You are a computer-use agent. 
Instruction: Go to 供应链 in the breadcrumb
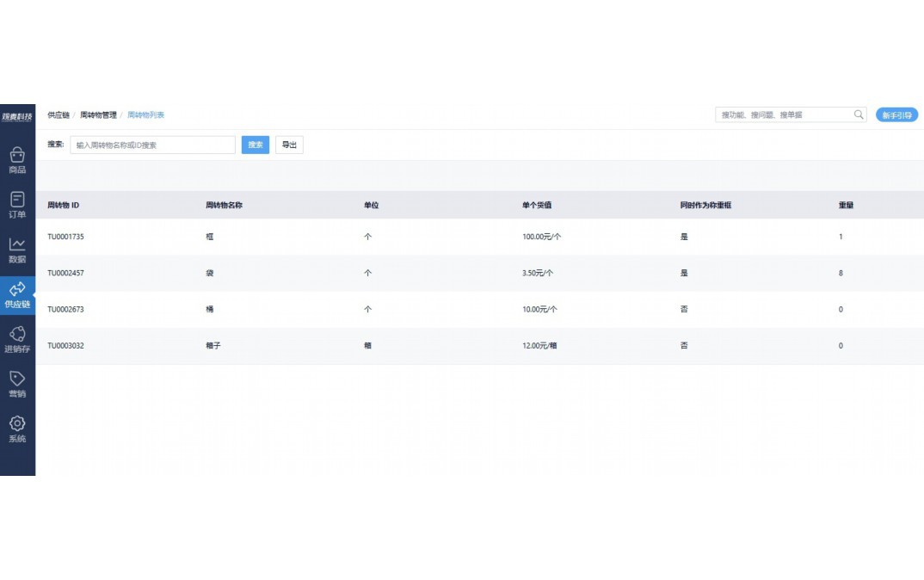59,114
